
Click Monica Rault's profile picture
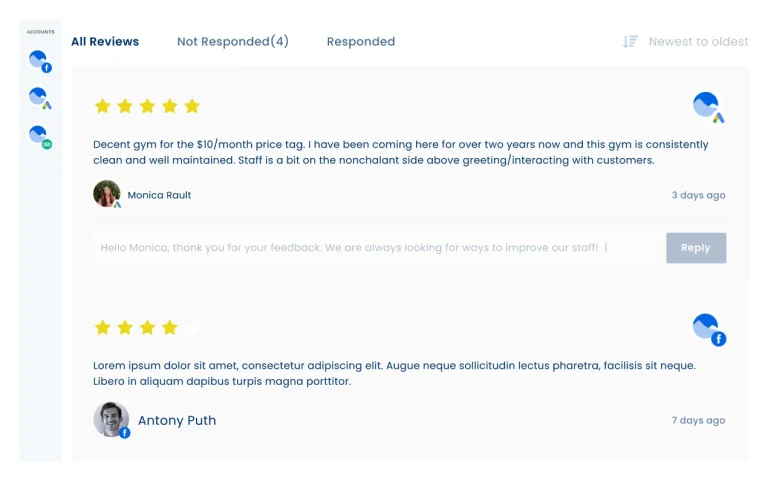tap(107, 194)
